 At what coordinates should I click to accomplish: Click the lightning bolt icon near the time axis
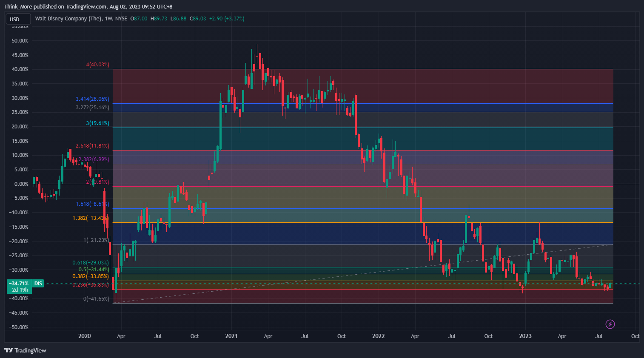[610, 324]
